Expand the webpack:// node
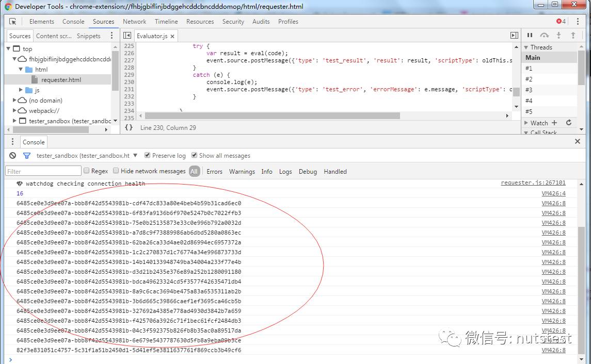591x364 pixels. click(x=14, y=110)
